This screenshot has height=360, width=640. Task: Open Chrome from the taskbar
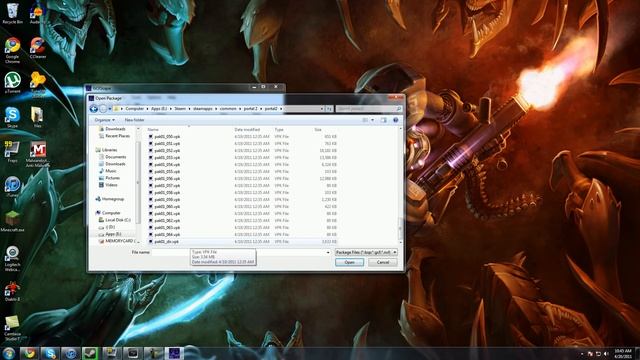click(x=29, y=353)
